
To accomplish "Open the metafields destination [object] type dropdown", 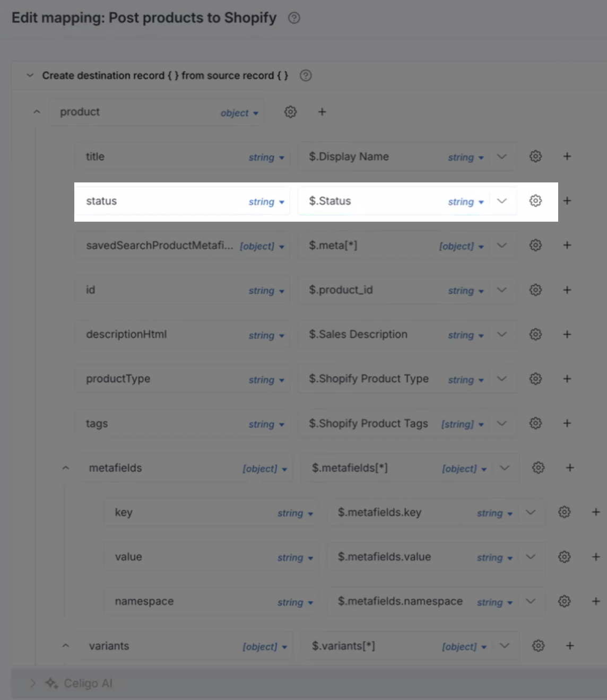I will [x=265, y=469].
